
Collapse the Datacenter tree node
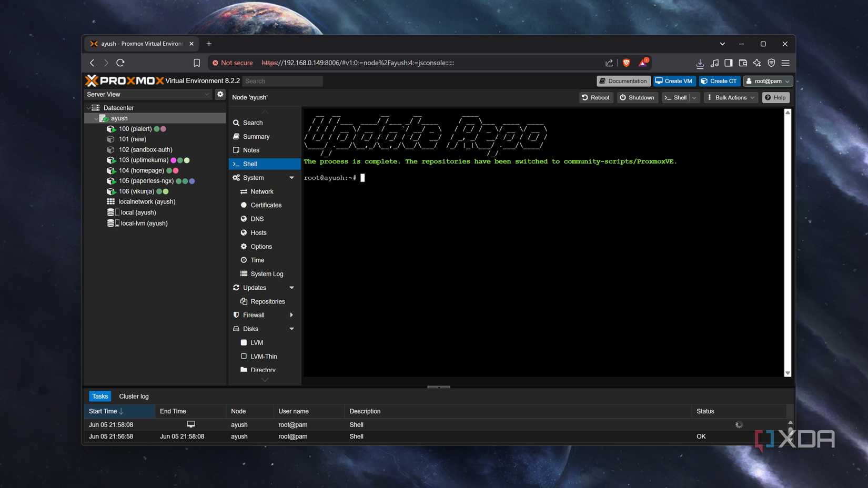tap(88, 107)
